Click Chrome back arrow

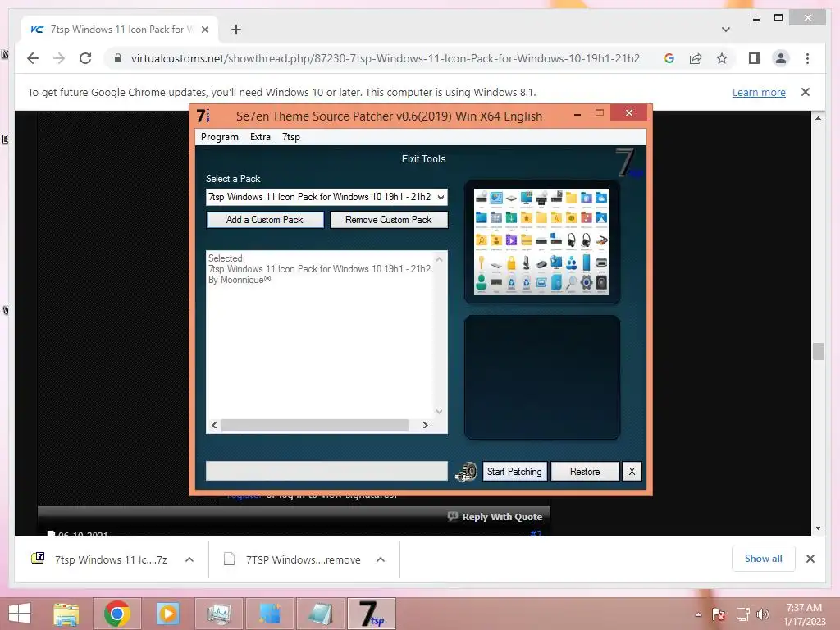pyautogui.click(x=33, y=58)
